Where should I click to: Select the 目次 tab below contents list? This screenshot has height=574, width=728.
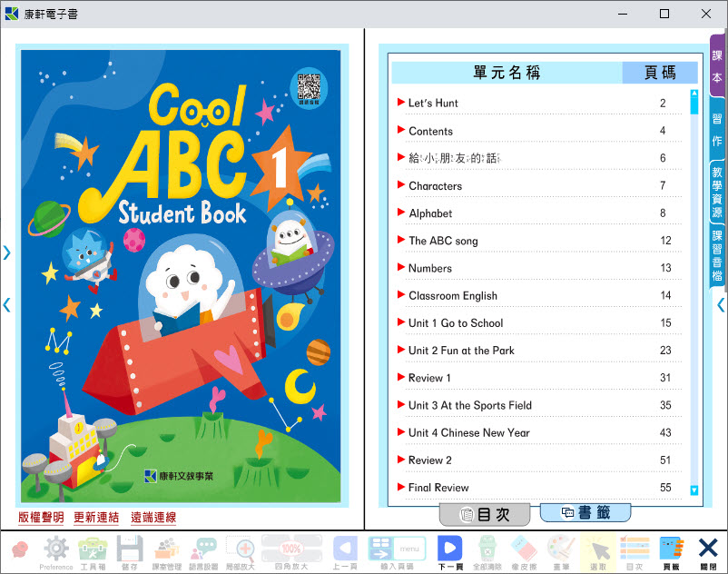(485, 515)
